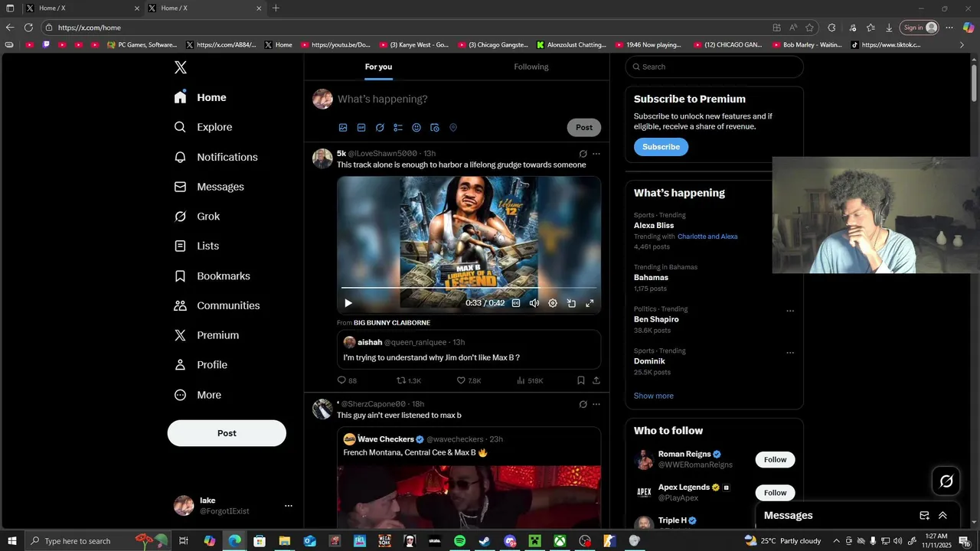Open video settings gear on the Max B video
The height and width of the screenshot is (551, 980).
click(553, 303)
